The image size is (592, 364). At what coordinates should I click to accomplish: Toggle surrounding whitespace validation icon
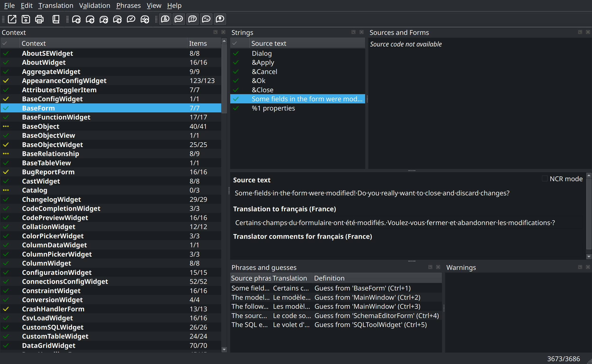pyautogui.click(x=179, y=19)
